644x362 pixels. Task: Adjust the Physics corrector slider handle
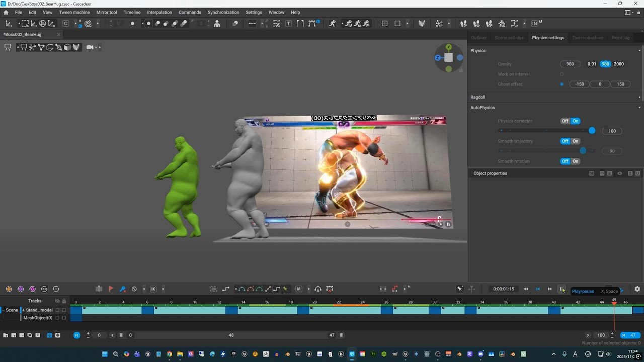coord(592,131)
